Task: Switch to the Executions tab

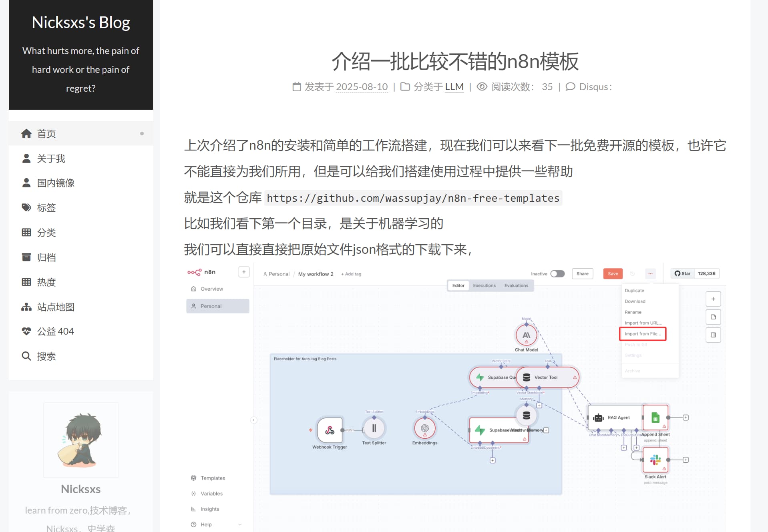Action: (484, 285)
